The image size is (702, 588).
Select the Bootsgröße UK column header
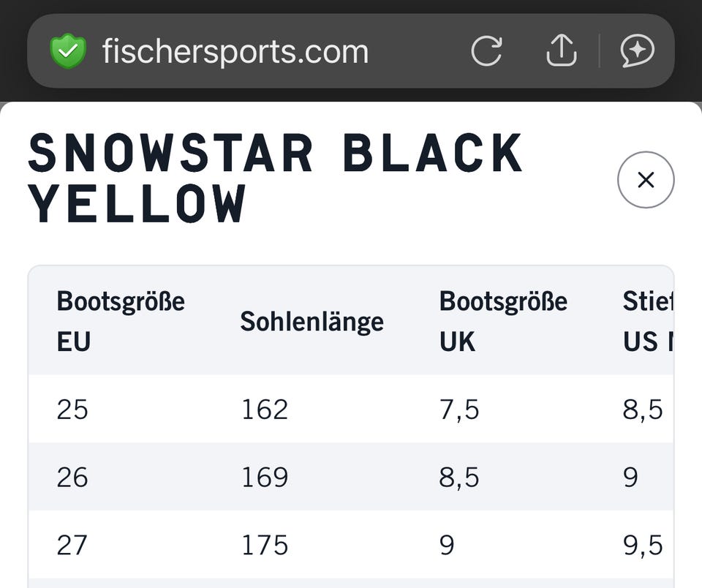coord(503,321)
